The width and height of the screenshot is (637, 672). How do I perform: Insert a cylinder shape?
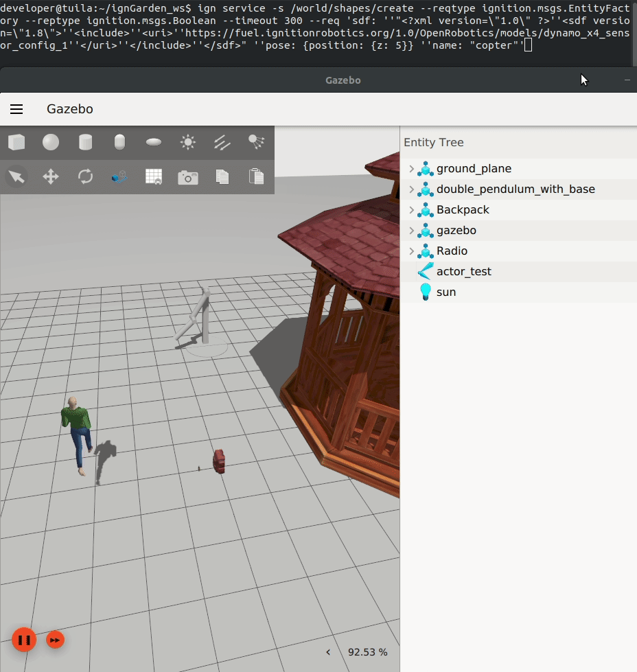tap(85, 142)
